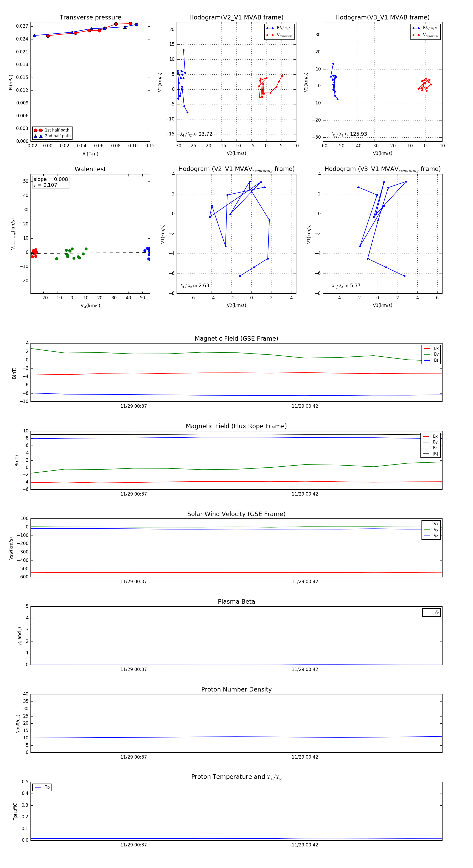Image resolution: width=473 pixels, height=868 pixels.
Task: Click the "VA(km/s)" x-axis label of WalenTest
Action: [x=90, y=306]
